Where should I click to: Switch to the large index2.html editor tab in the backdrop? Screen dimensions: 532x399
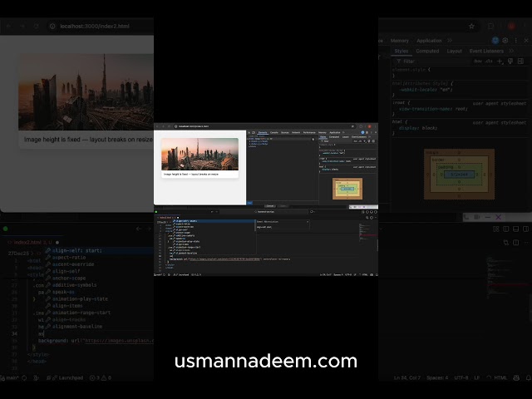33,242
